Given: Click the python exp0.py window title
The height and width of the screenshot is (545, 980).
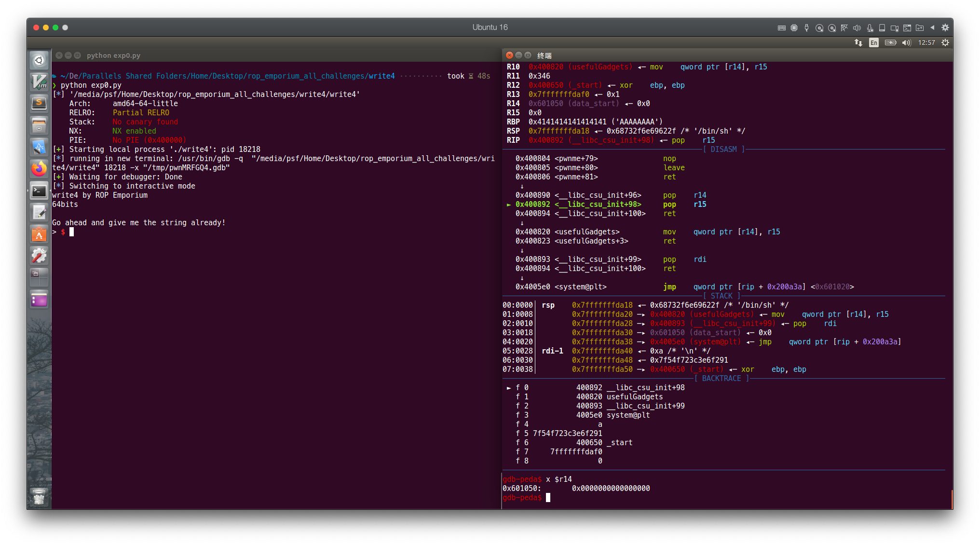Looking at the screenshot, I should 113,55.
